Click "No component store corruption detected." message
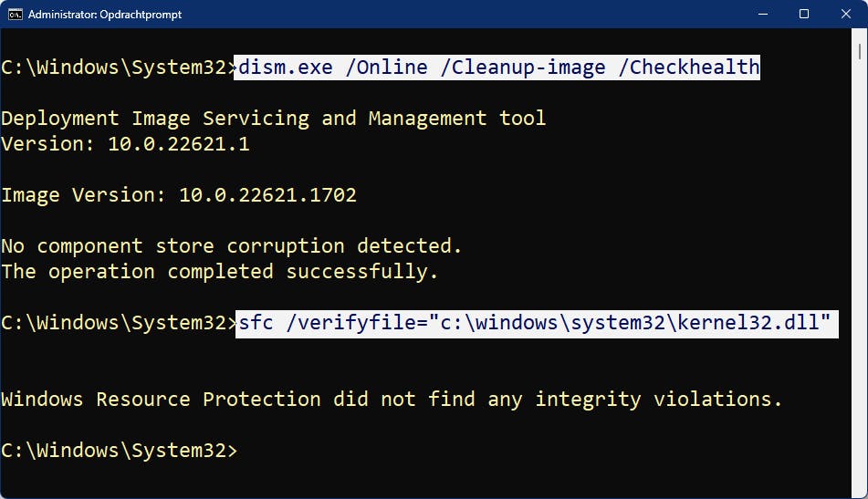The width and height of the screenshot is (868, 499). pyautogui.click(x=232, y=245)
